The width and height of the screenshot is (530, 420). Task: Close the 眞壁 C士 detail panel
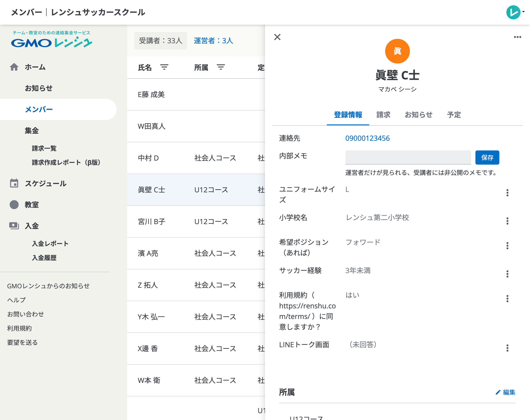pos(278,37)
